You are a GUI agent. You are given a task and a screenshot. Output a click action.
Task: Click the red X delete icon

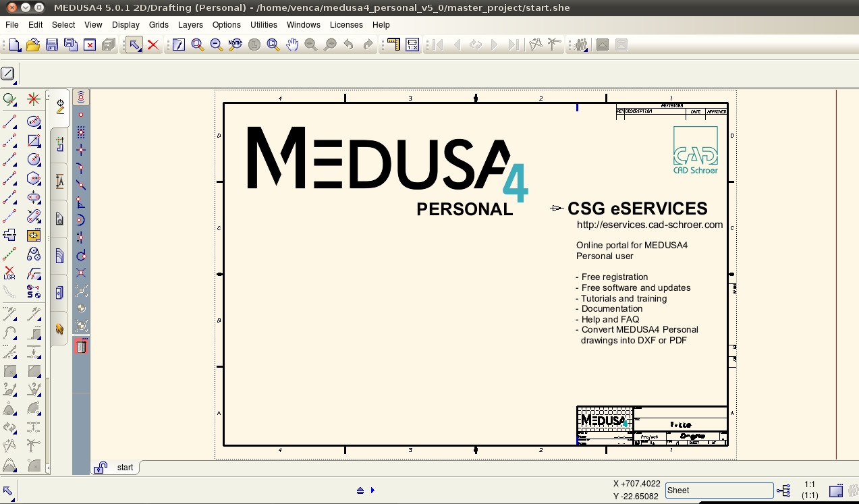tap(153, 45)
